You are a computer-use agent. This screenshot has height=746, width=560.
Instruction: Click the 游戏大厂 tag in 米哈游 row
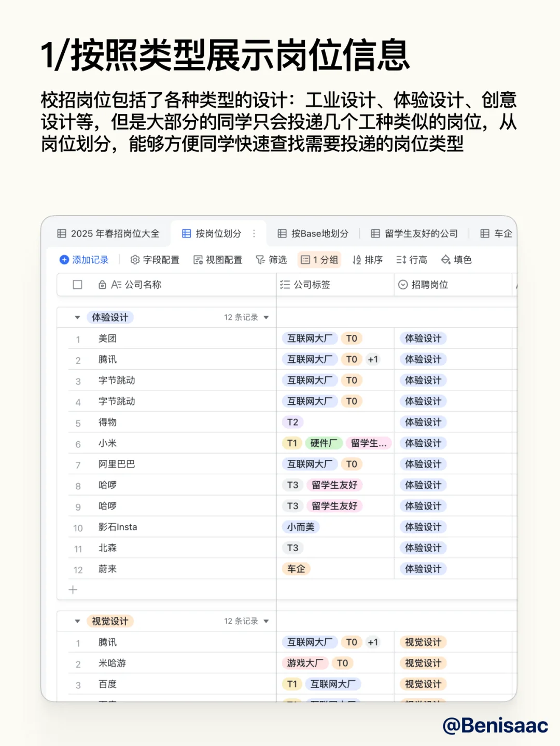pos(305,663)
